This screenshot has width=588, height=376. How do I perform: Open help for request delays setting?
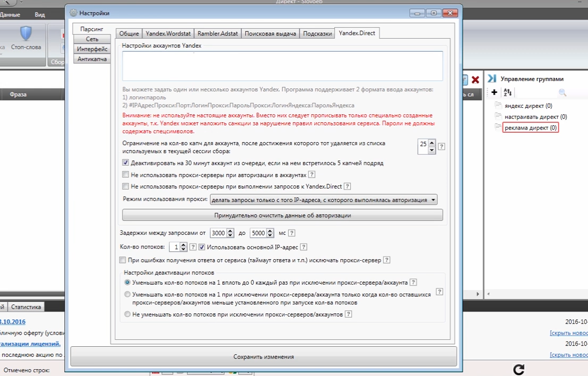pos(292,233)
